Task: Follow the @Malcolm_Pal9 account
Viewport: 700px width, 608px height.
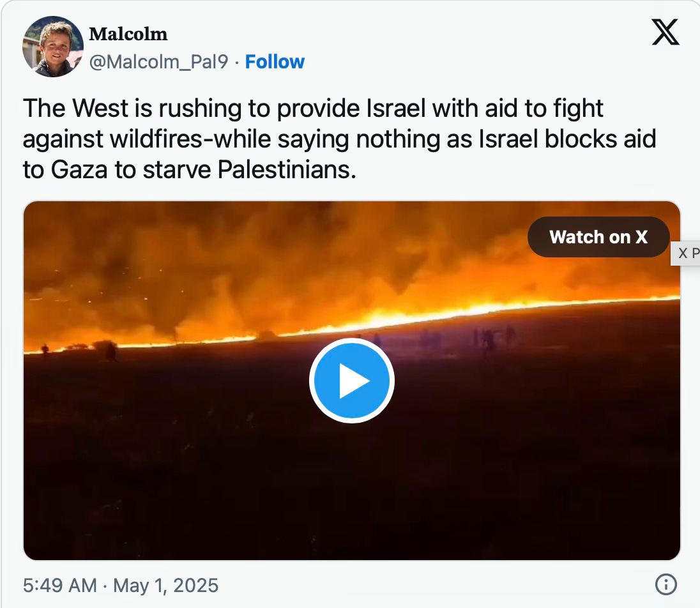Action: point(275,62)
